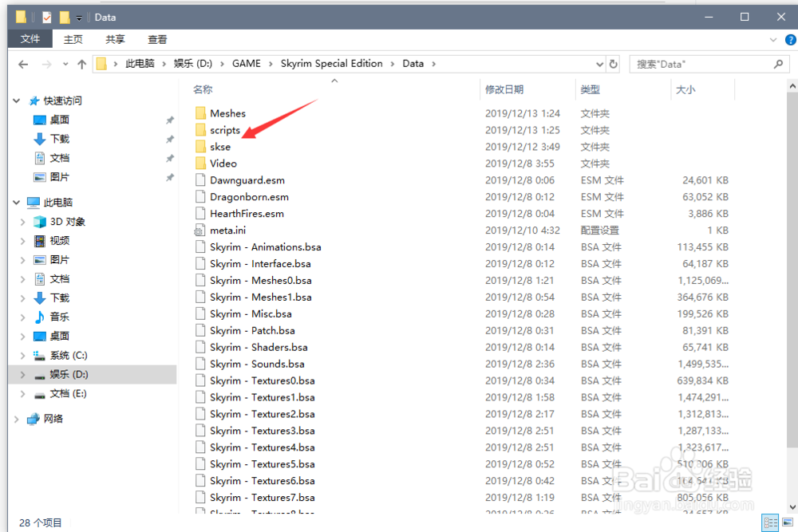The height and width of the screenshot is (532, 798).
Task: Collapse 快速访问 tree section
Action: click(17, 100)
